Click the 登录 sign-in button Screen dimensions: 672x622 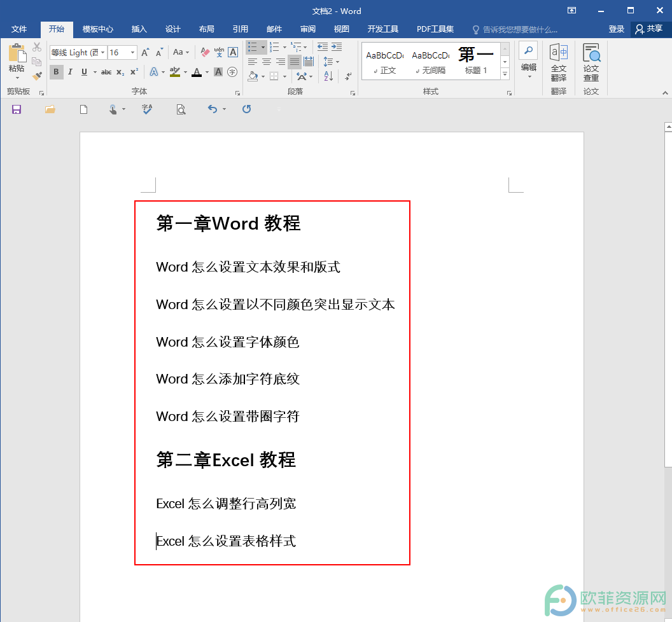[x=616, y=29]
